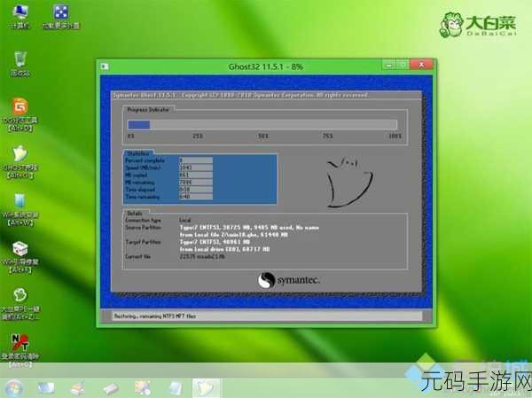Click the "Target Partition" label in Details

pos(143,242)
